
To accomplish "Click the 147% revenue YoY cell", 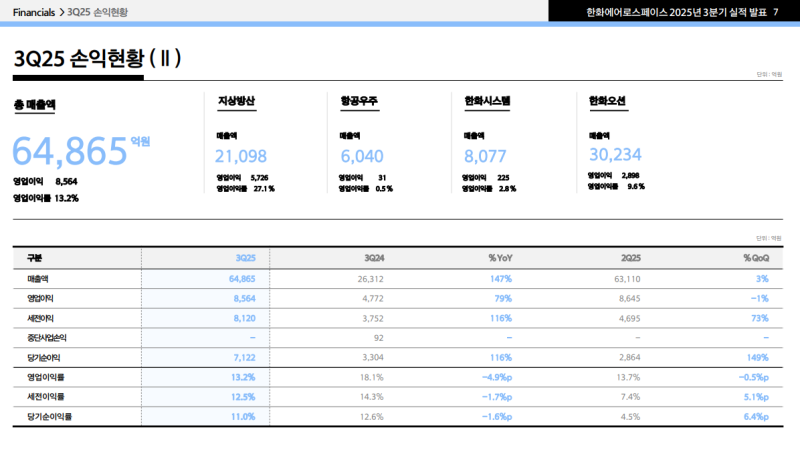I will (x=501, y=278).
